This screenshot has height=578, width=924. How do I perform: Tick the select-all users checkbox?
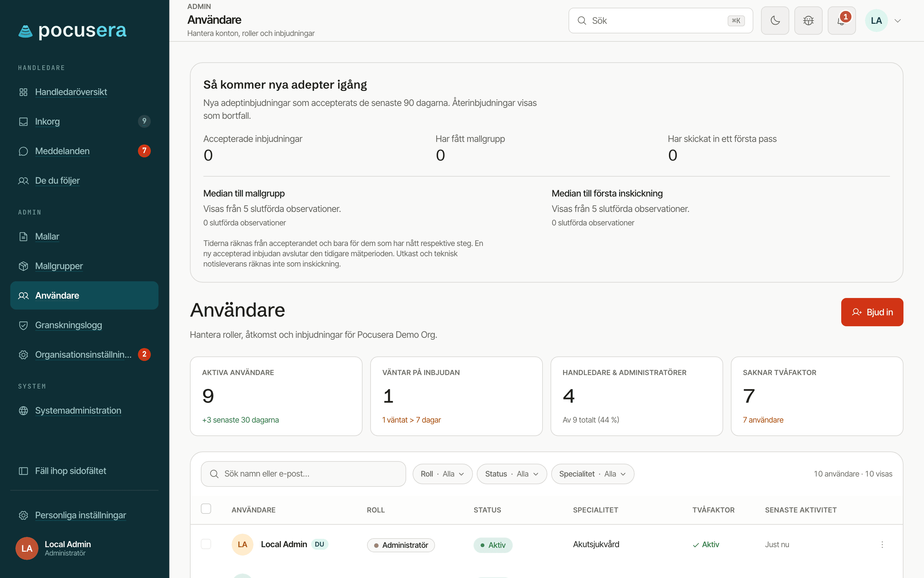pyautogui.click(x=206, y=509)
